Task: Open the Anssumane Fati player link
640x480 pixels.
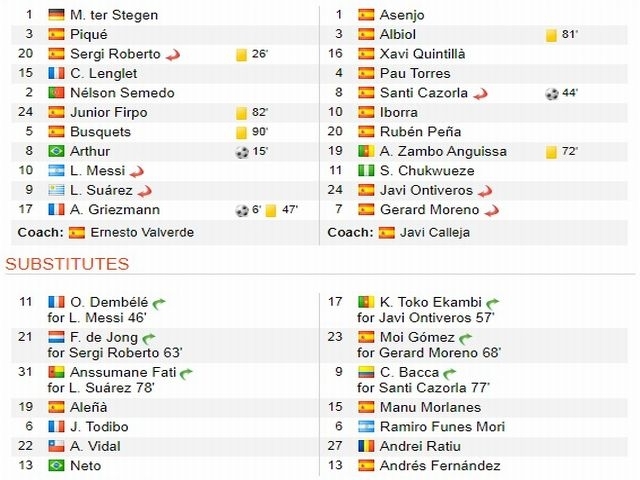Action: coord(123,372)
